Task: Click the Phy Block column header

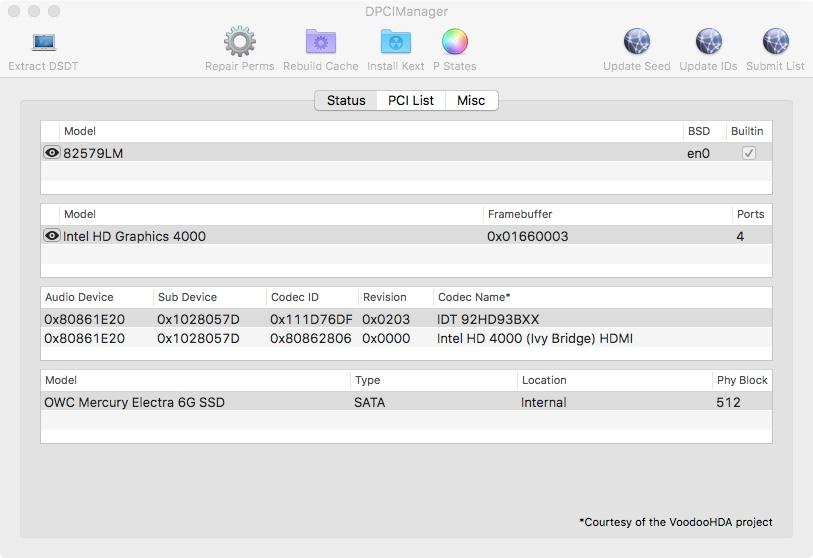Action: (742, 380)
